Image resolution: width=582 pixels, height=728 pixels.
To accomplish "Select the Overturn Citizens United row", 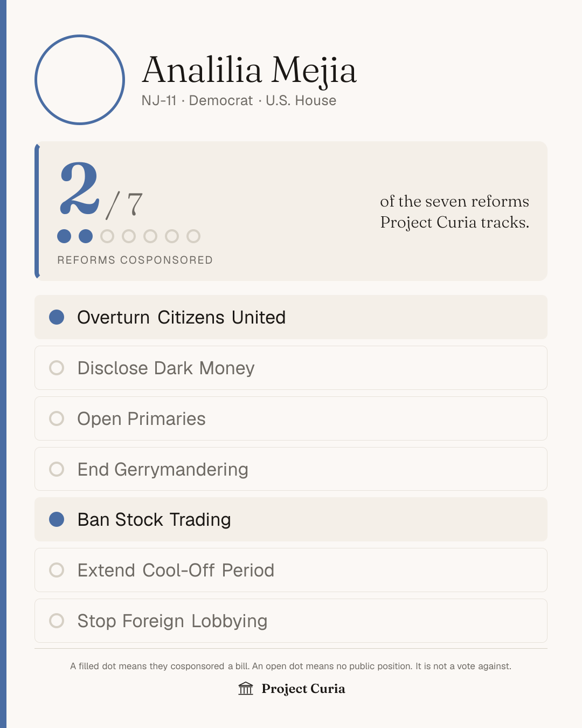I will click(291, 317).
